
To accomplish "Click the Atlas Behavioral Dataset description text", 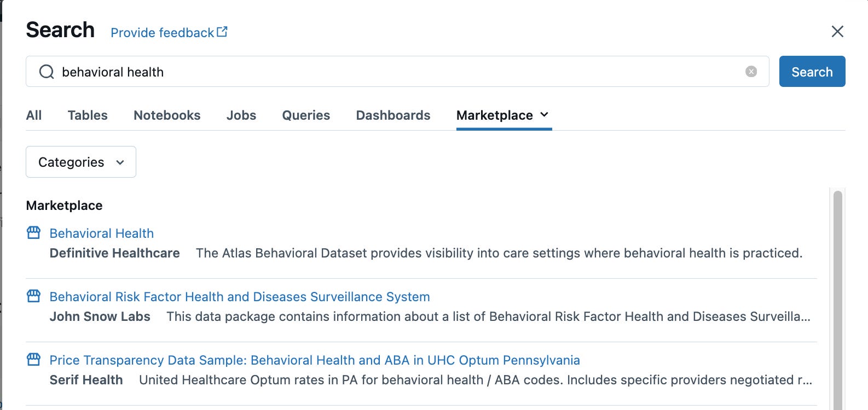I will click(x=499, y=253).
